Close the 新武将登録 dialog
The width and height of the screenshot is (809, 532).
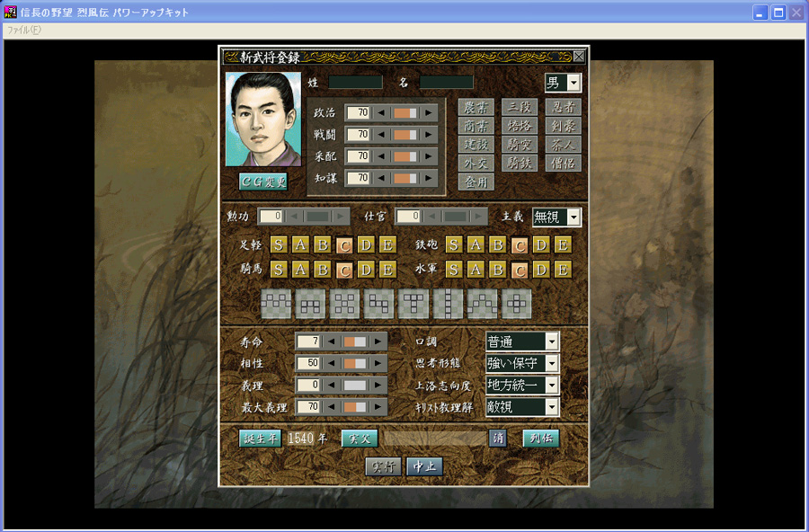(x=579, y=57)
